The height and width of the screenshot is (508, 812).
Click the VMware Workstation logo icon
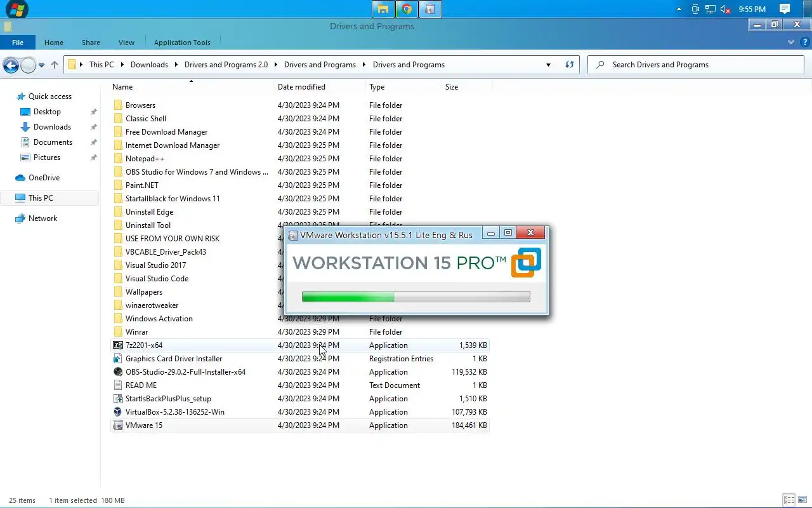pyautogui.click(x=527, y=263)
